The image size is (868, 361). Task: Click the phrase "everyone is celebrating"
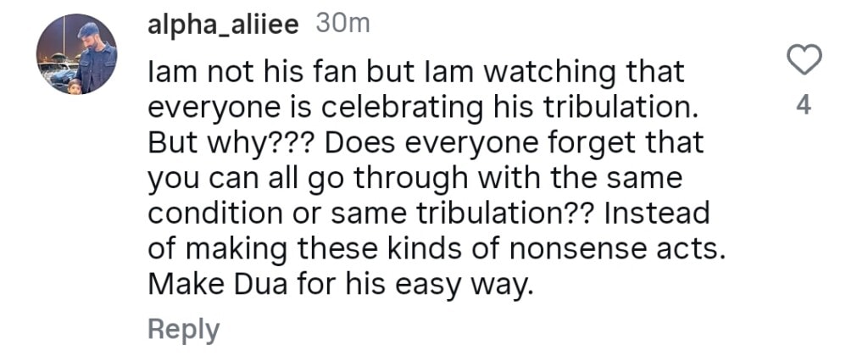[x=305, y=109]
